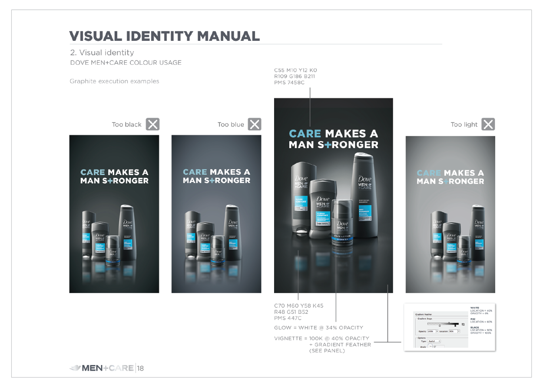543x392 pixels.
Task: Click the Angle dial in the Options section
Action: [430, 346]
